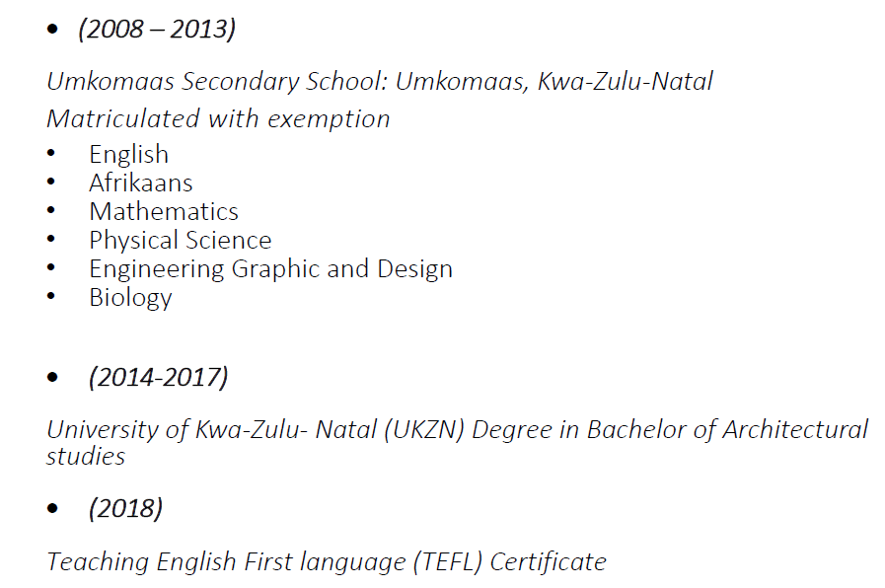Click the bullet point beside Mathematics
The height and width of the screenshot is (588, 885).
[52, 212]
